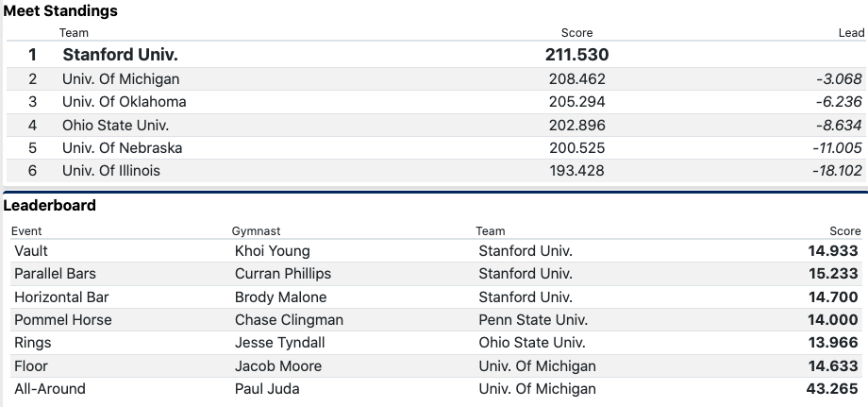Open Univ. Of Illinois standings entry
The image size is (868, 407).
coord(111,171)
